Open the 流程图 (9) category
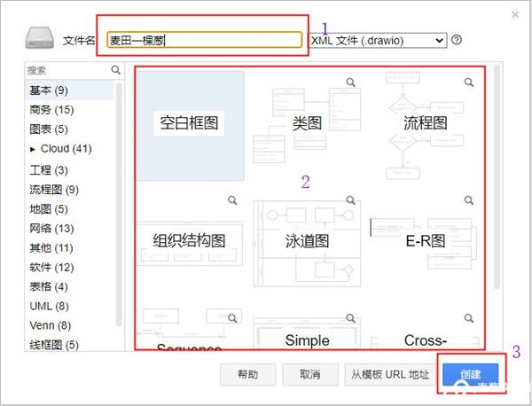 pyautogui.click(x=54, y=189)
